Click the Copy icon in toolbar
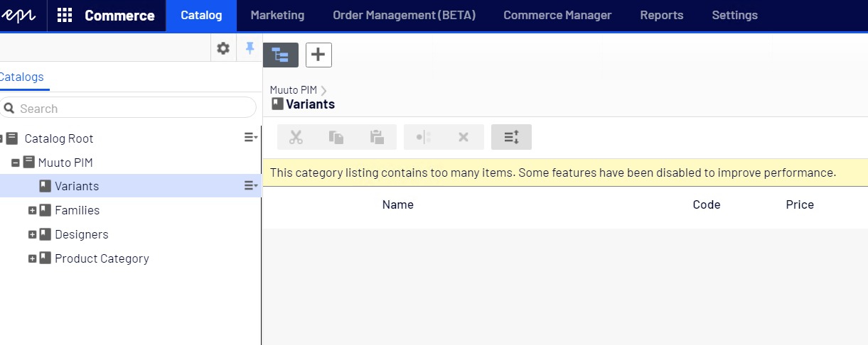This screenshot has height=345, width=868. [x=336, y=137]
